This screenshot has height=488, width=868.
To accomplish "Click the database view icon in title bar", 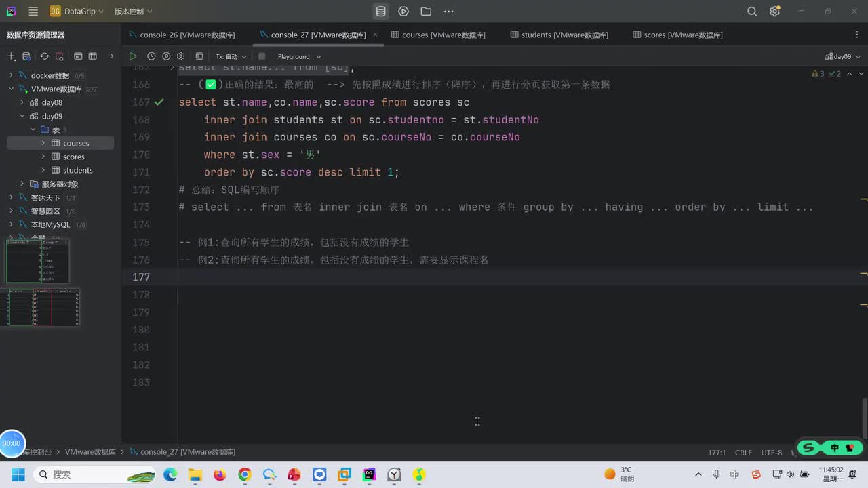I will click(x=381, y=12).
